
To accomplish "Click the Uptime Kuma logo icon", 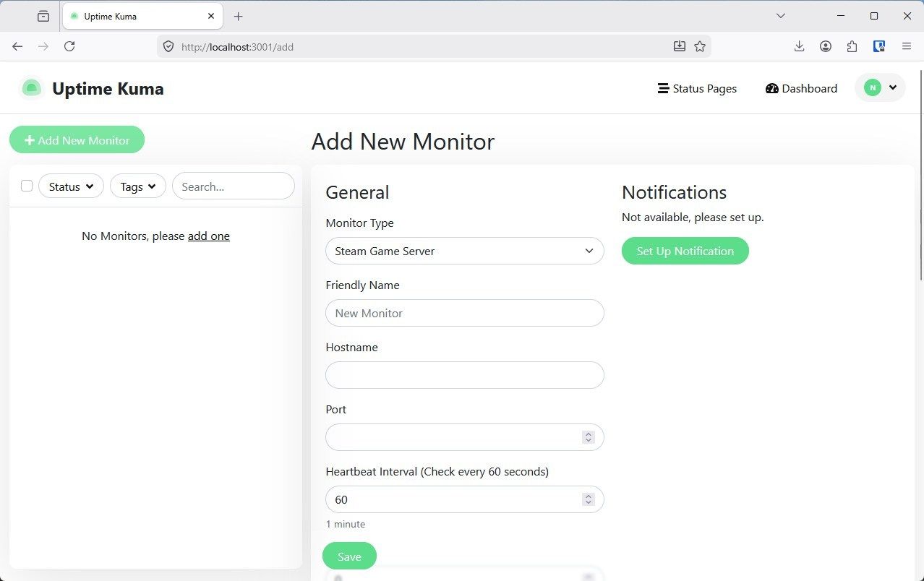I will (31, 88).
